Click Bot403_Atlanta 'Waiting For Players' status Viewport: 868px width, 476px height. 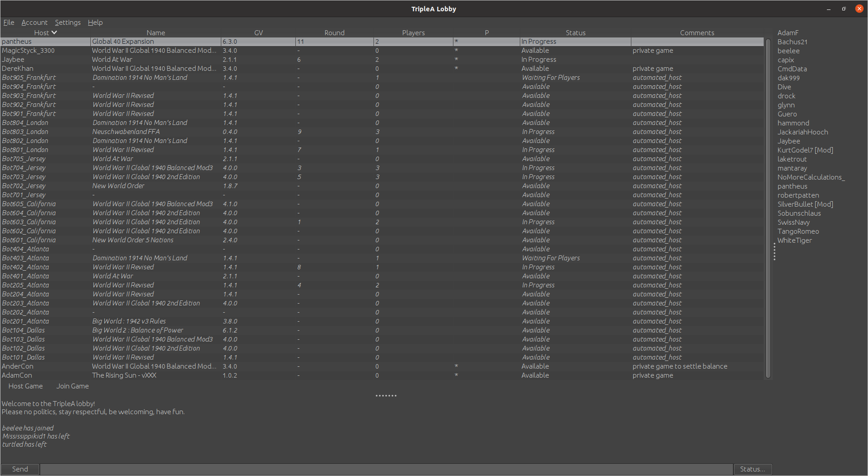551,258
